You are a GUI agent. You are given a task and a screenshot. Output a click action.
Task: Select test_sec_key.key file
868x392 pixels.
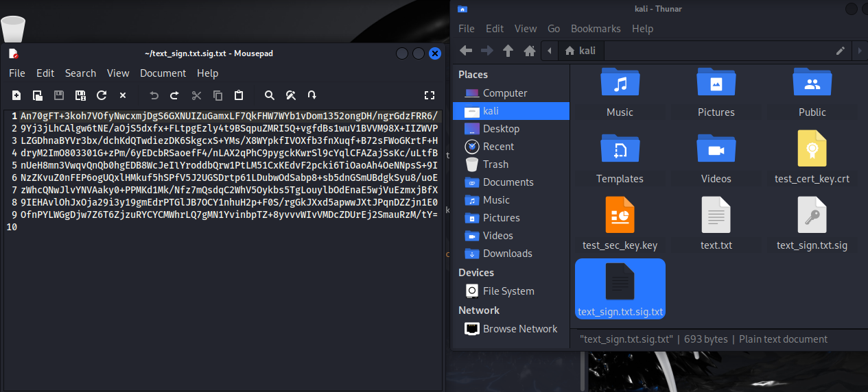(x=620, y=224)
